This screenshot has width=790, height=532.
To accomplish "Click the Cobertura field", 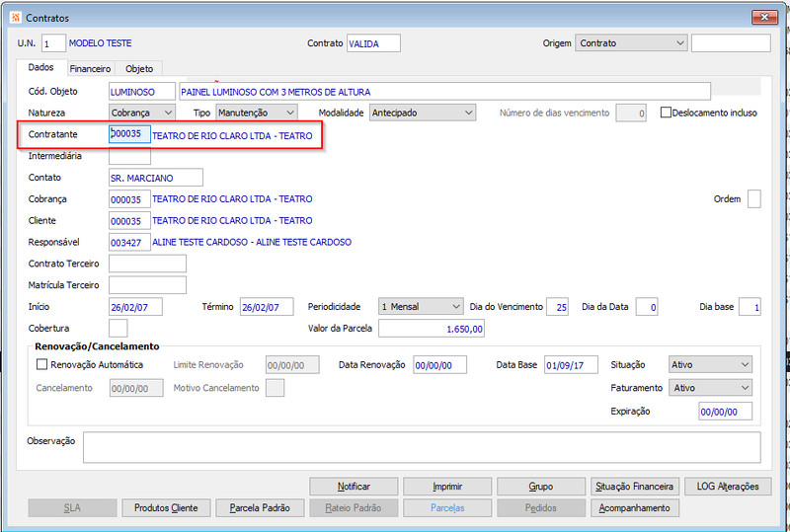I will coord(118,329).
